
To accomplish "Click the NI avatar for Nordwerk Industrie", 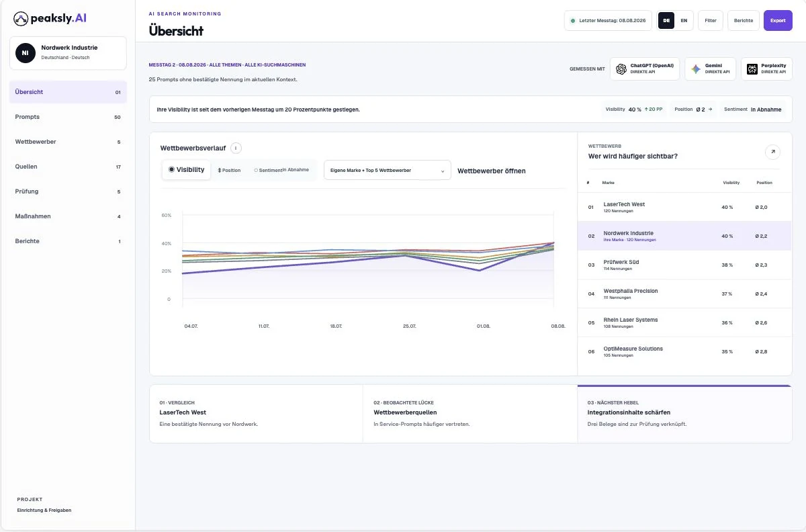I will (x=26, y=52).
